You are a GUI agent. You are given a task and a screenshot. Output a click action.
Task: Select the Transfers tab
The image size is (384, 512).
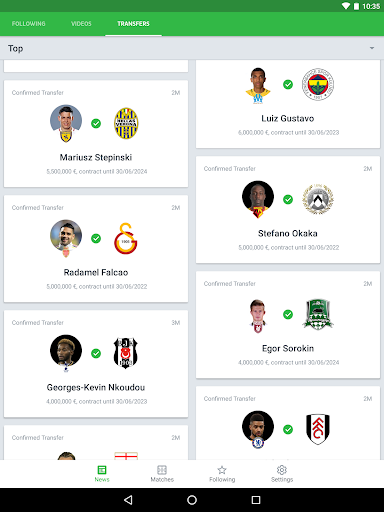pyautogui.click(x=133, y=24)
